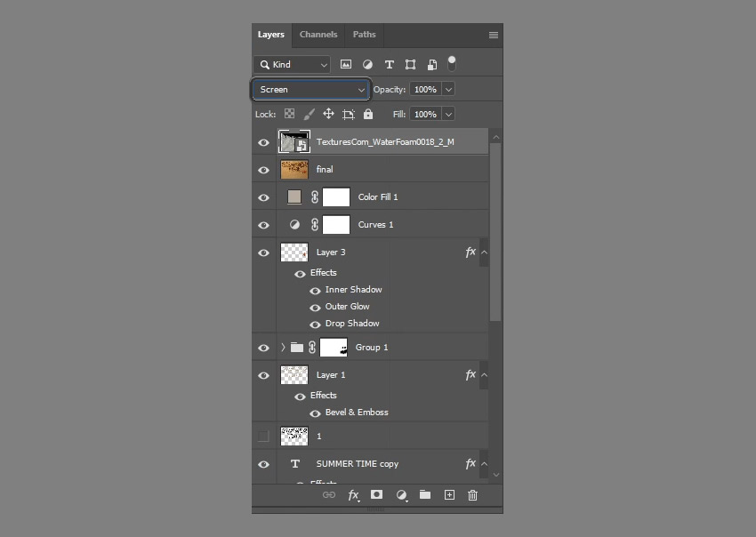Switch to the Channels tab
This screenshot has height=537, width=756.
(x=318, y=35)
